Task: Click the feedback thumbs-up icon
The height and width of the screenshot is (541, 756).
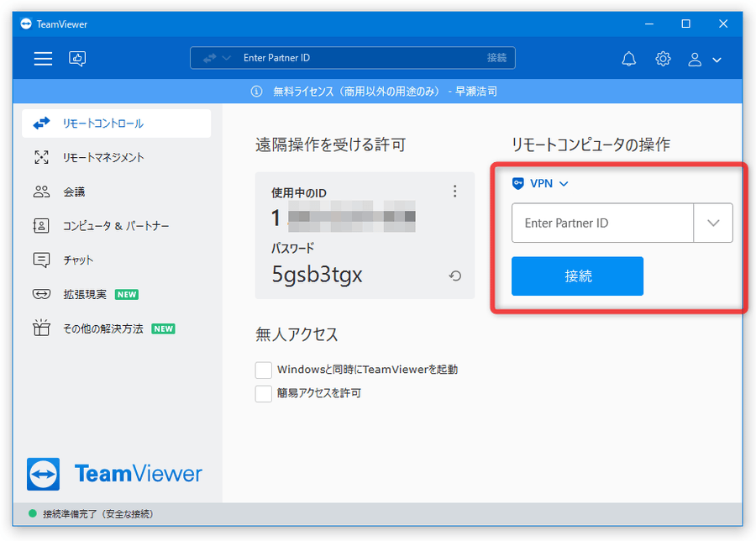Action: 77,59
